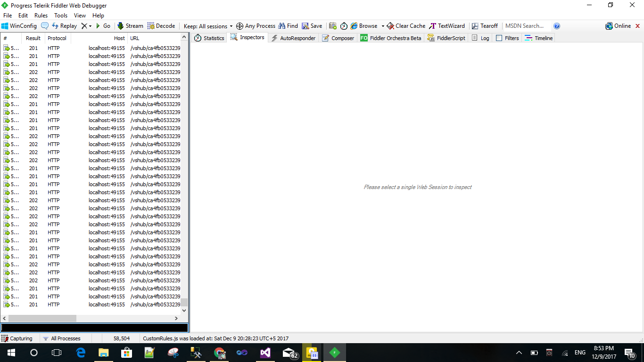644x362 pixels.
Task: Click the blue help icon
Action: (557, 26)
